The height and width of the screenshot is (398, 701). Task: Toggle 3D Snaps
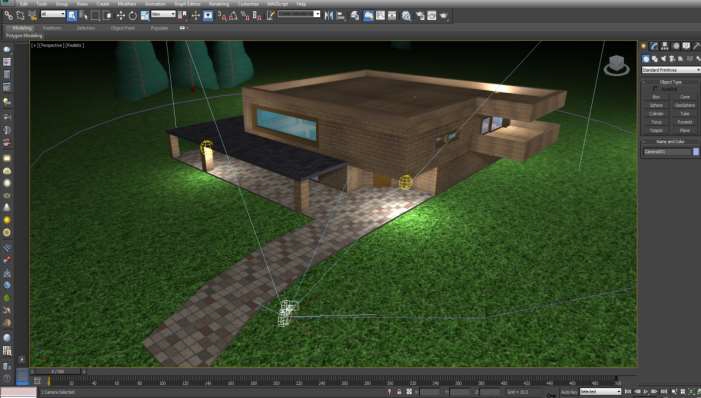[x=222, y=16]
